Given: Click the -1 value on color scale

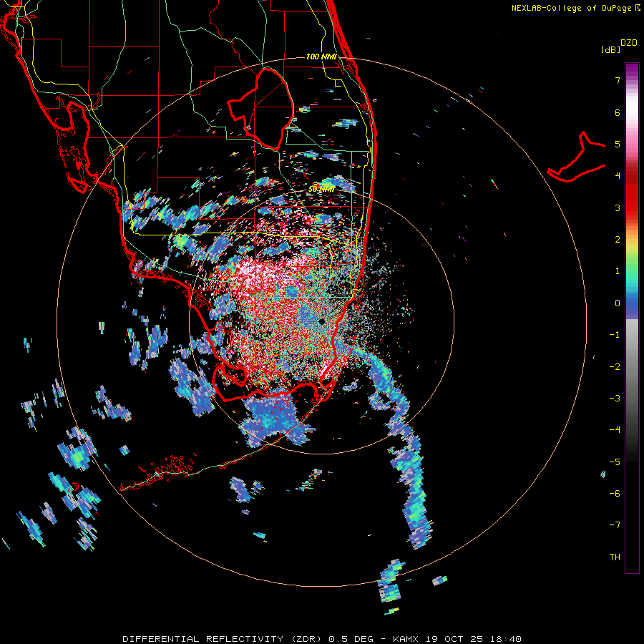Looking at the screenshot, I should pyautogui.click(x=615, y=335).
